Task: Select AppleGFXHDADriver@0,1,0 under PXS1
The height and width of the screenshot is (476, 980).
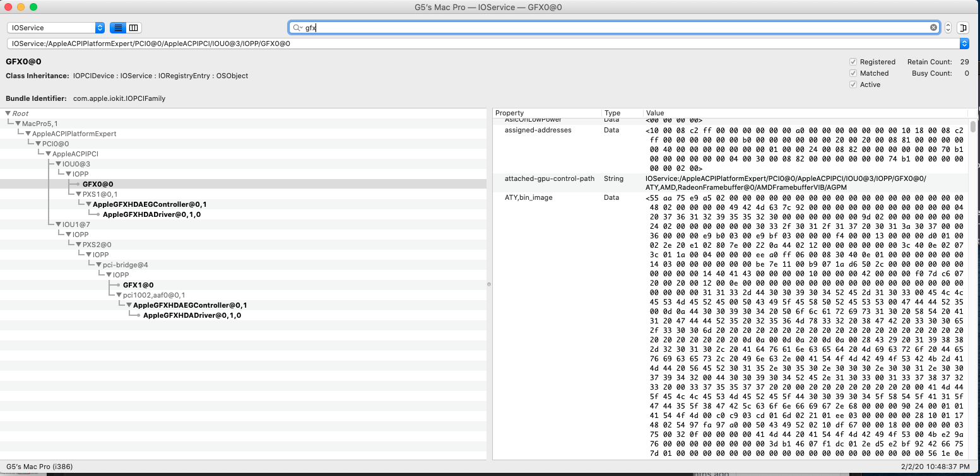Action: [151, 214]
